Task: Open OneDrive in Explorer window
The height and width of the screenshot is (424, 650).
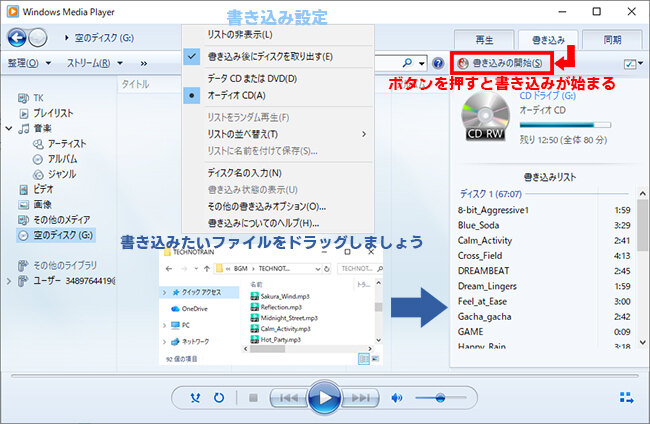Action: click(190, 309)
